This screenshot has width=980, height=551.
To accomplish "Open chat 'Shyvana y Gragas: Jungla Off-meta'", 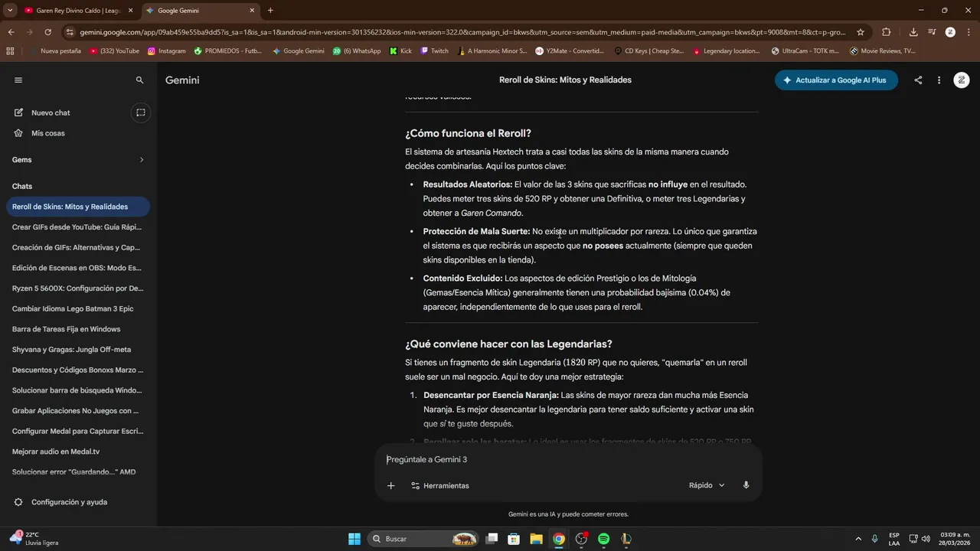I will pos(77,350).
